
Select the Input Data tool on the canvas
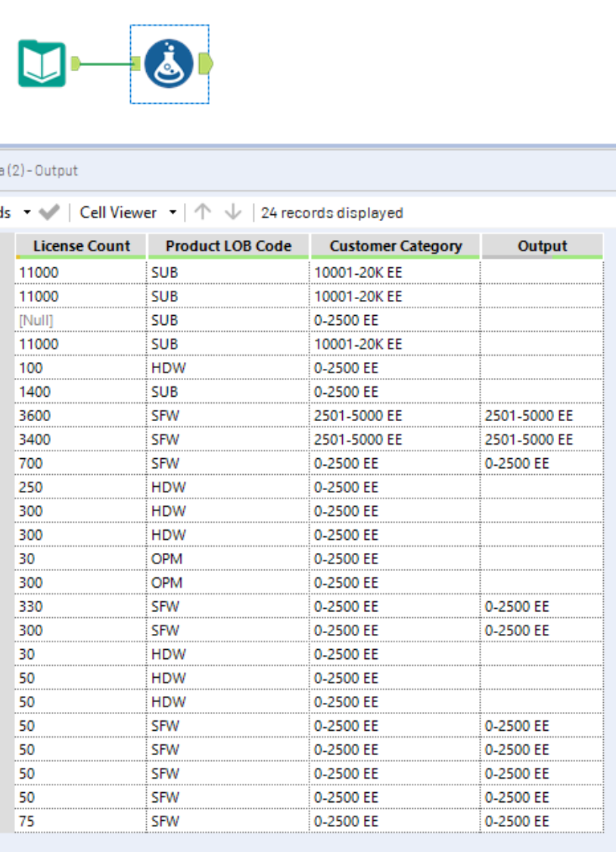(42, 64)
